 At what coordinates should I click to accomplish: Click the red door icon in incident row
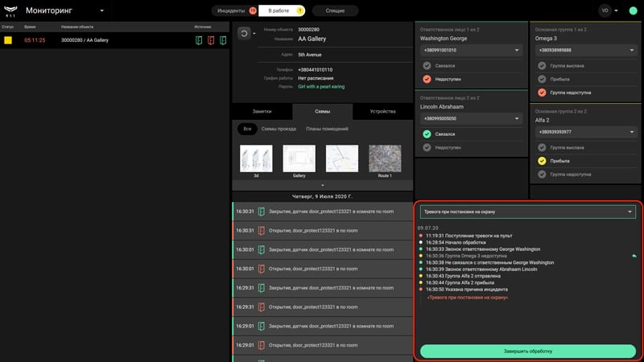211,40
